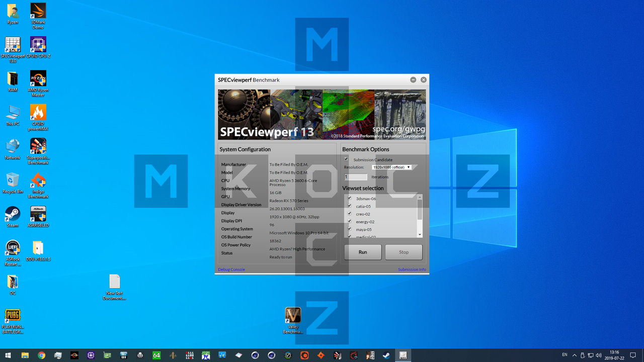Open File Explorer from the taskbar
The width and height of the screenshot is (644, 362).
point(25,355)
